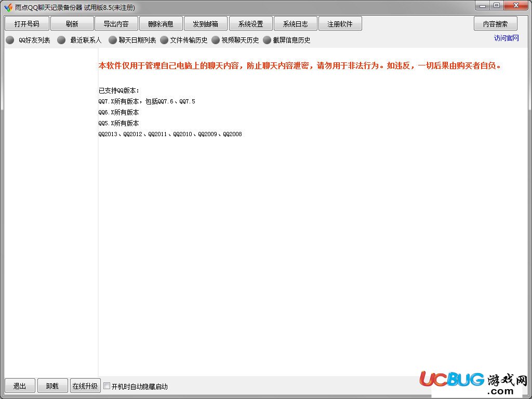Enable 开机时自动隐藏启动 checkbox
Screen dimensions: 532x399
107,386
